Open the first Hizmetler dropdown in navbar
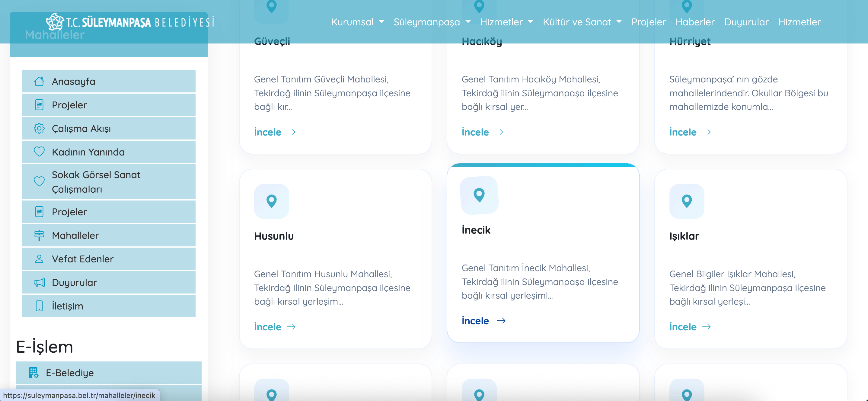 (x=506, y=22)
